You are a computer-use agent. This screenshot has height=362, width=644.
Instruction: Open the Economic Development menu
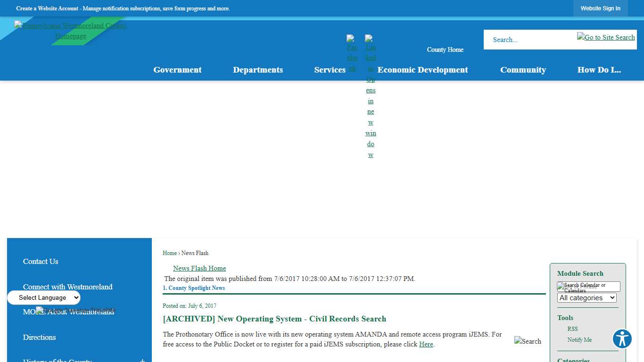click(x=422, y=70)
